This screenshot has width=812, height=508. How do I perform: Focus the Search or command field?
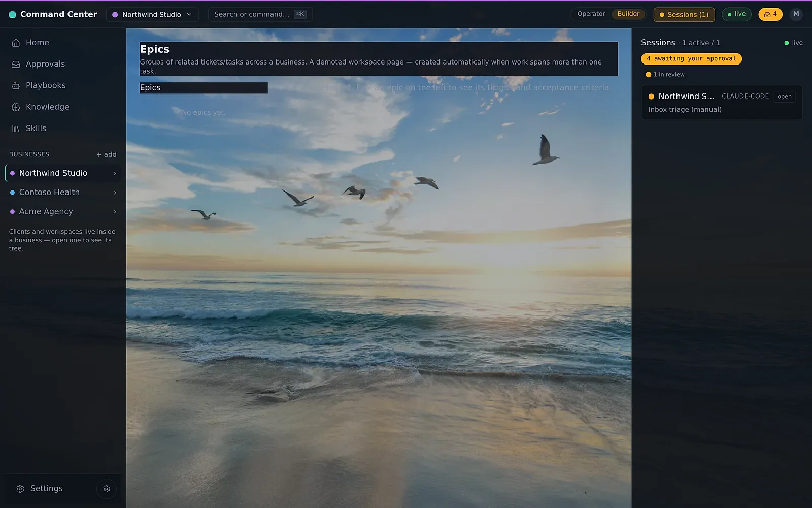tap(260, 14)
